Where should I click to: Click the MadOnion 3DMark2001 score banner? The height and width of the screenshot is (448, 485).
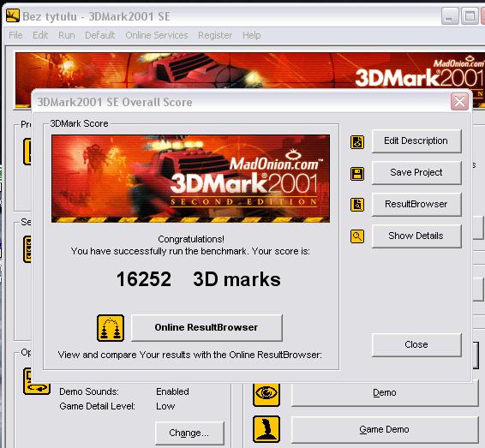[190, 178]
